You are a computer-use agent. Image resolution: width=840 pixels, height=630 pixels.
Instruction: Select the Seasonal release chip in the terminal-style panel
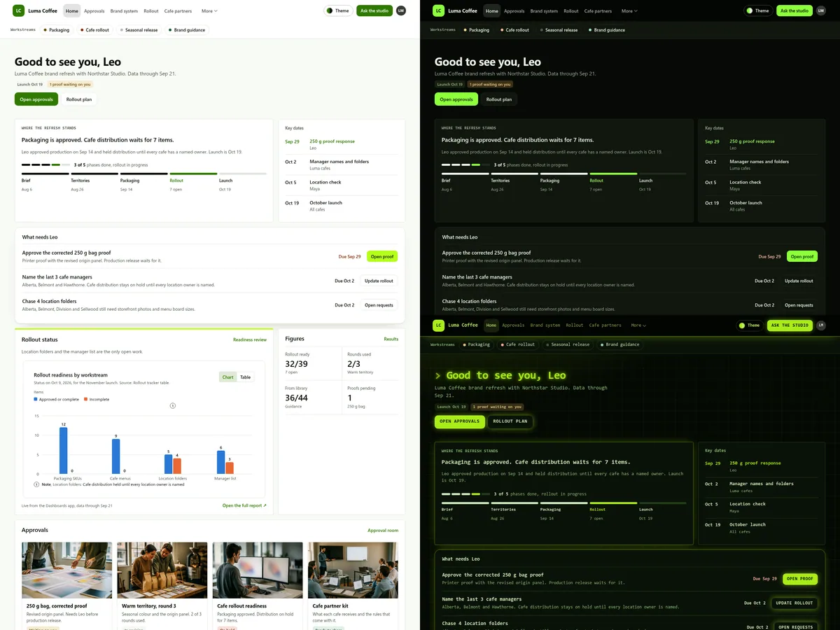point(567,344)
